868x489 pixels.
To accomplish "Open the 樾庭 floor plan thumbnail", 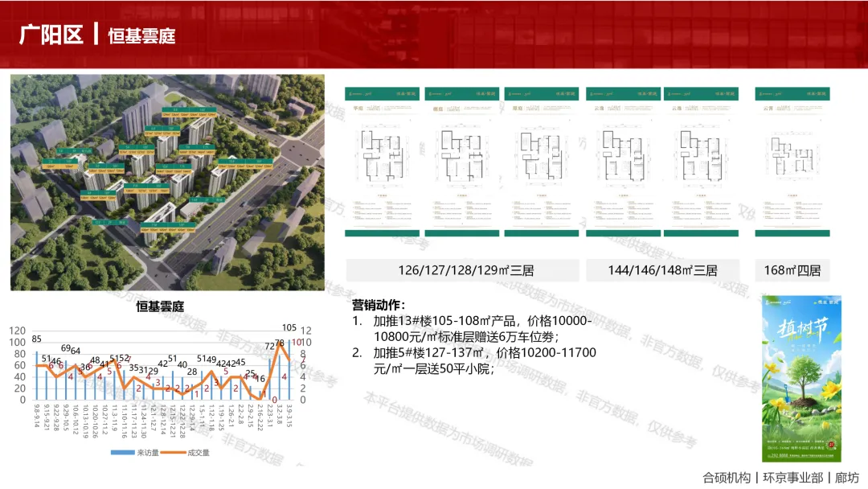I will click(462, 162).
